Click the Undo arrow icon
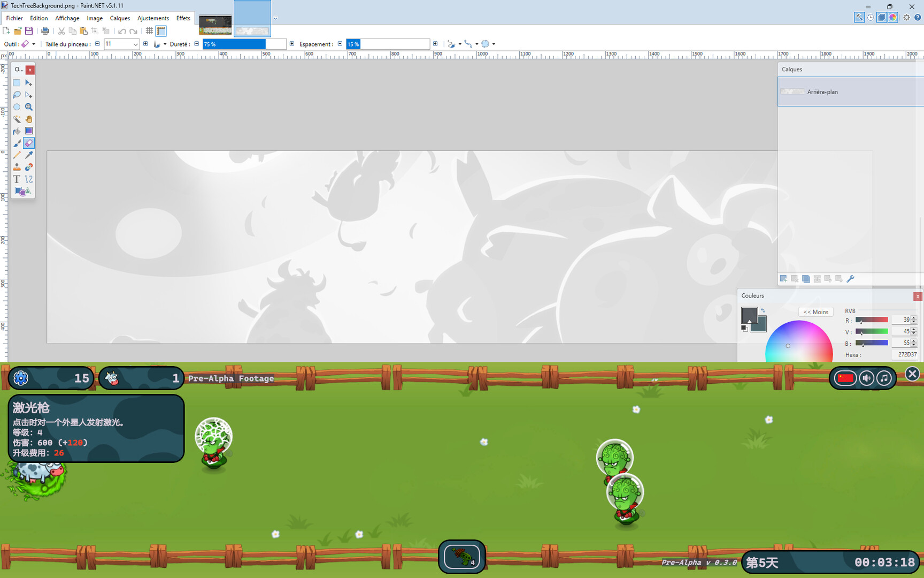The image size is (924, 578). point(122,31)
